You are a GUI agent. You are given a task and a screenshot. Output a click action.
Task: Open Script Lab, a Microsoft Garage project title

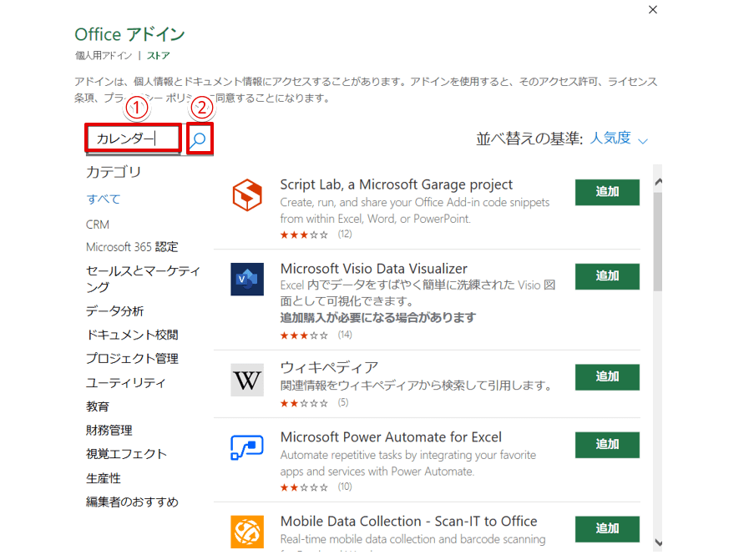point(396,184)
